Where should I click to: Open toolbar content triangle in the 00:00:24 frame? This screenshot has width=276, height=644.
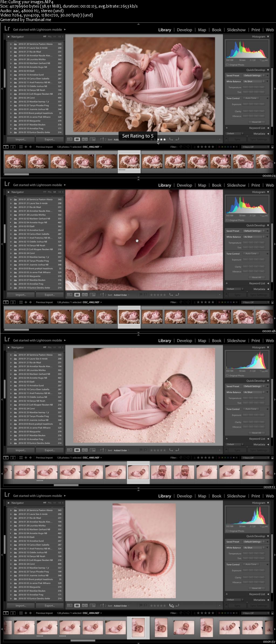coord(220,139)
